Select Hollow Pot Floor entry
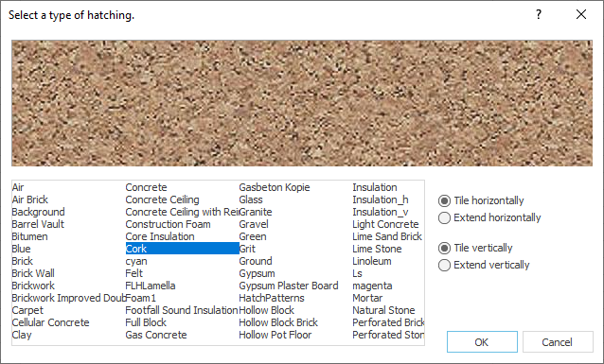 click(x=275, y=335)
